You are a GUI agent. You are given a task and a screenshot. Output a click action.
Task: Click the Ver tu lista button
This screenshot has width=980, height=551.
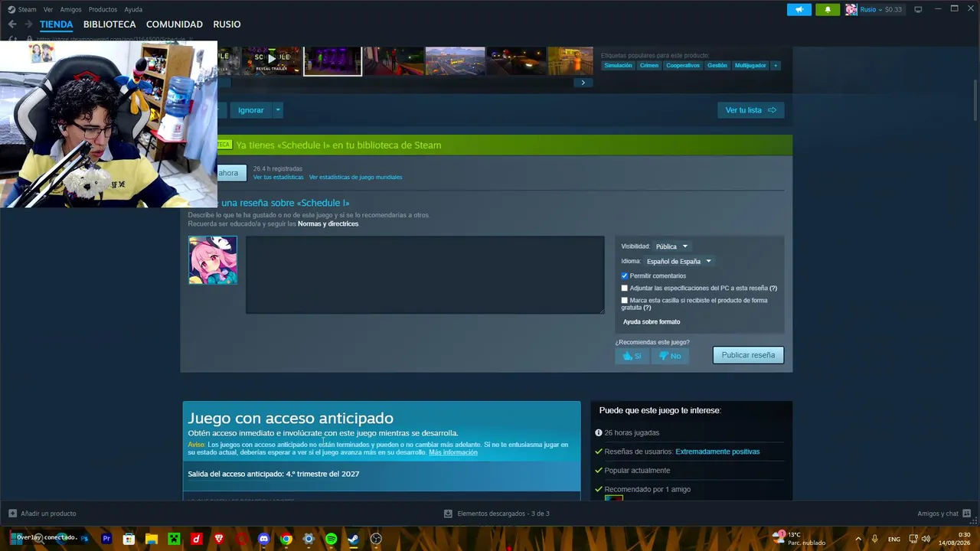click(750, 110)
